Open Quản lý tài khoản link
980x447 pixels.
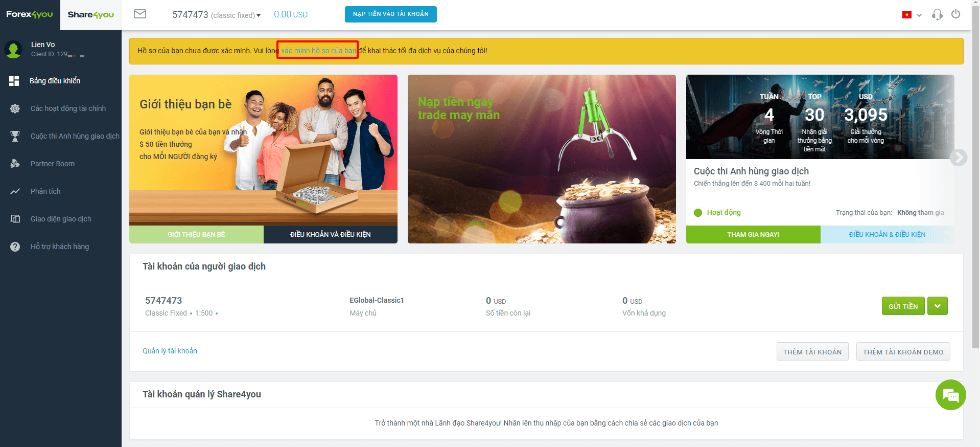(170, 351)
